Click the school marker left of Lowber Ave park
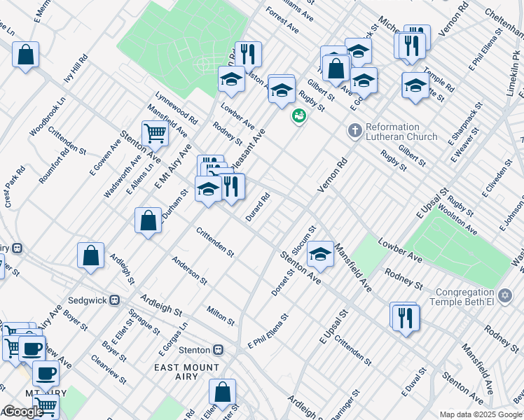Viewport: 524px width, 420px height. [230, 80]
